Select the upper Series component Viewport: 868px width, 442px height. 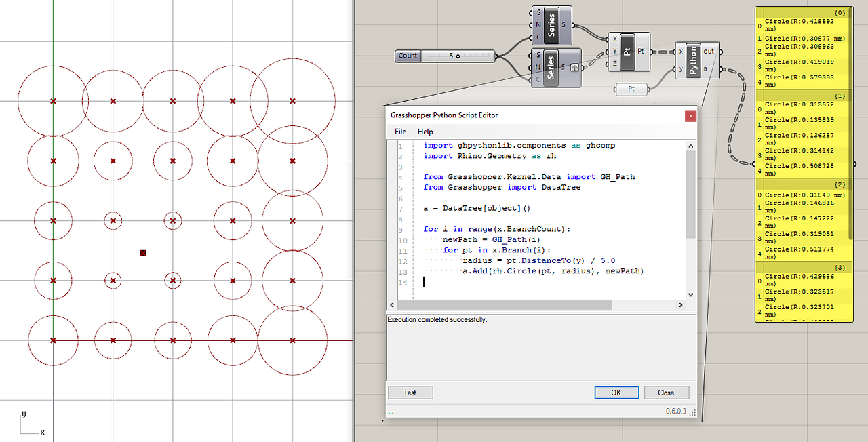coord(552,24)
